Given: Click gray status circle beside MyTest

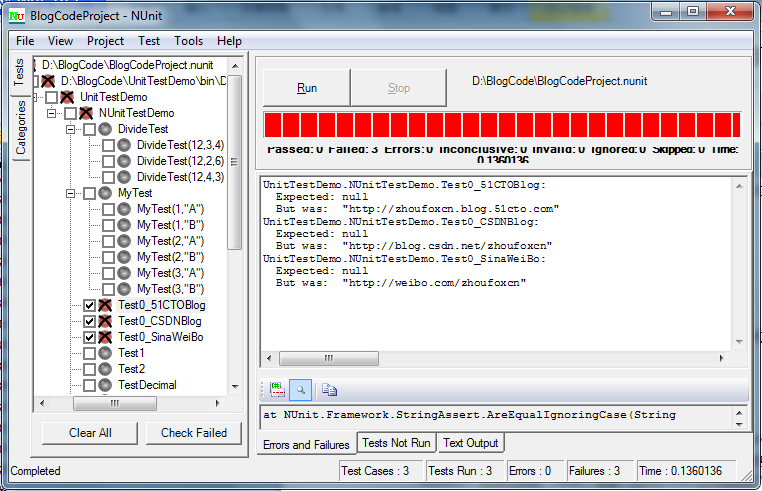Looking at the screenshot, I should (105, 193).
